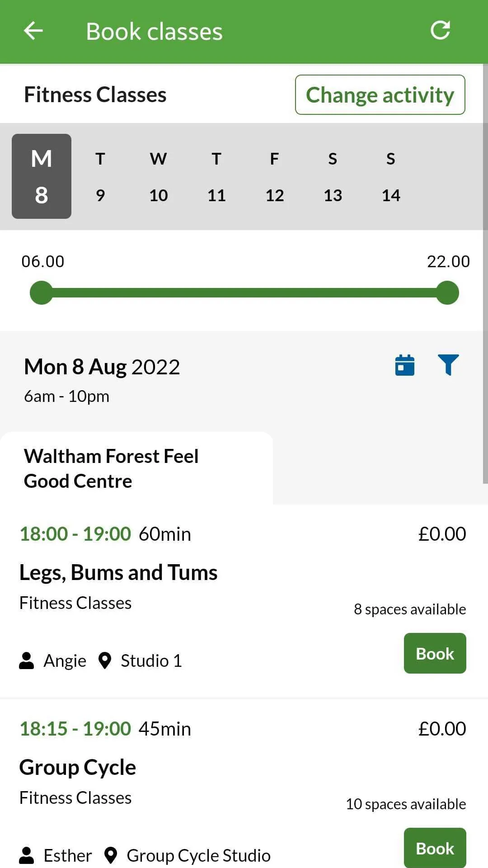This screenshot has height=868, width=488.
Task: Tap the instructor person icon beside Angie
Action: point(27,660)
